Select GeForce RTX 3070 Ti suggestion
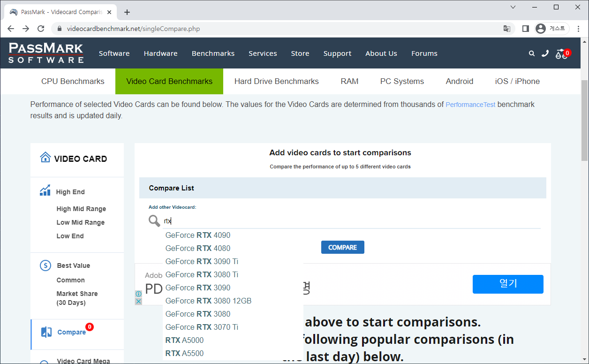The image size is (589, 364). click(233, 327)
